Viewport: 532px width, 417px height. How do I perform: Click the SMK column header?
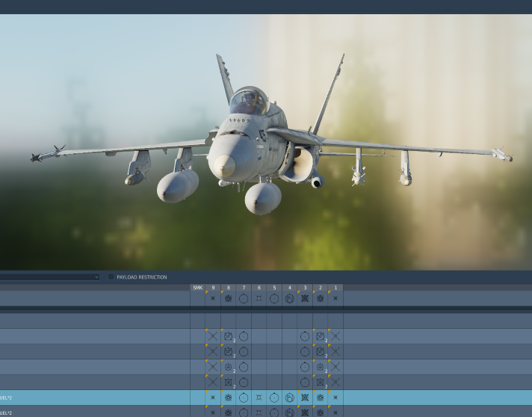coord(197,288)
